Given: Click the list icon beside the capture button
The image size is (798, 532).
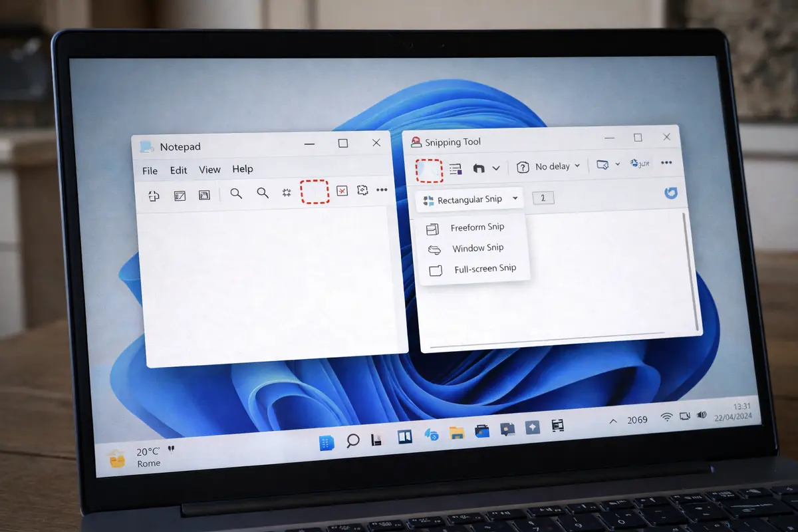Looking at the screenshot, I should 456,169.
